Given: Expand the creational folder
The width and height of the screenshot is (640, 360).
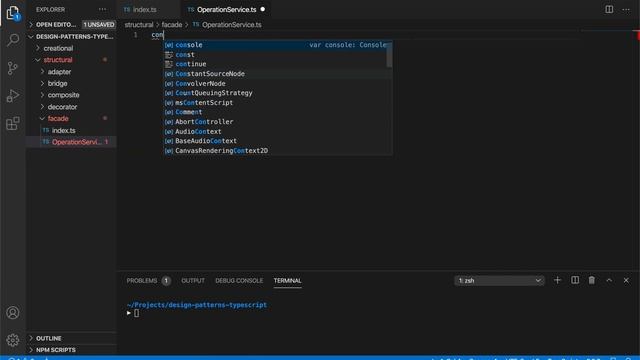Looking at the screenshot, I should coord(72,48).
